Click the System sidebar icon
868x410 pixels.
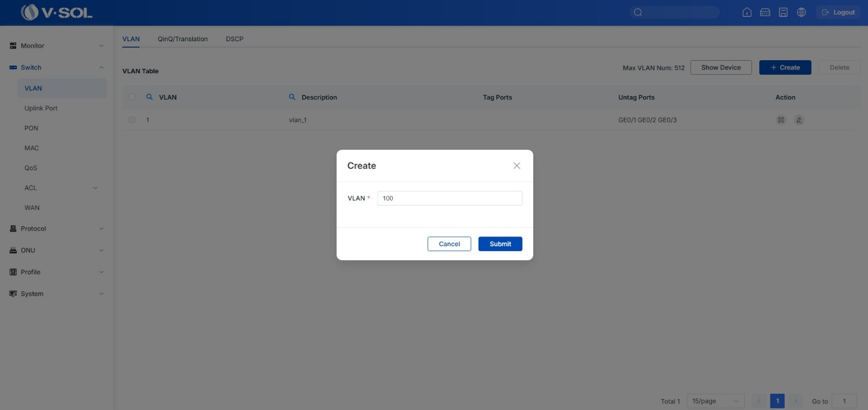point(13,294)
